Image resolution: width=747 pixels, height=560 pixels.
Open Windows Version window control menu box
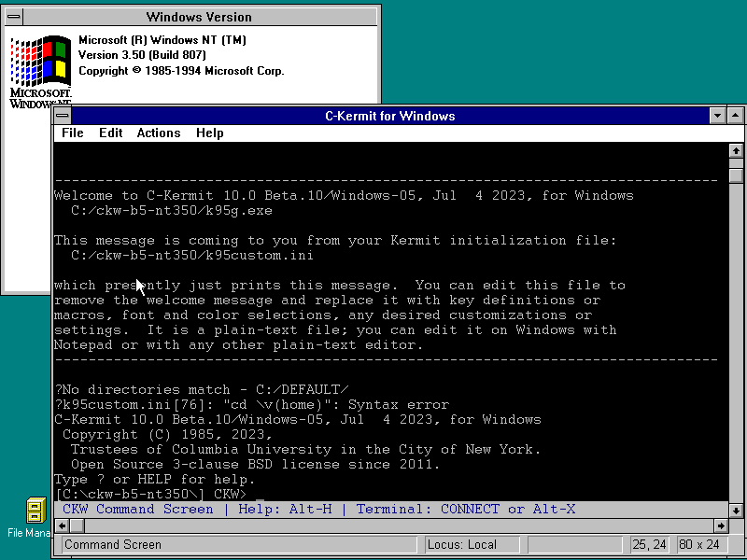pyautogui.click(x=14, y=17)
